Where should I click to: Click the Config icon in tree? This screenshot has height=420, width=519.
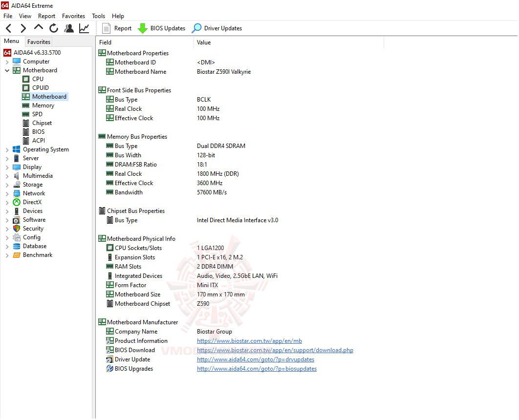pyautogui.click(x=17, y=237)
